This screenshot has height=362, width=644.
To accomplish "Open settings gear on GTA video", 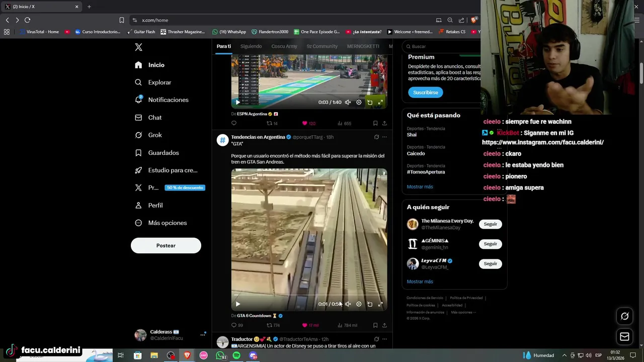I will point(359,304).
